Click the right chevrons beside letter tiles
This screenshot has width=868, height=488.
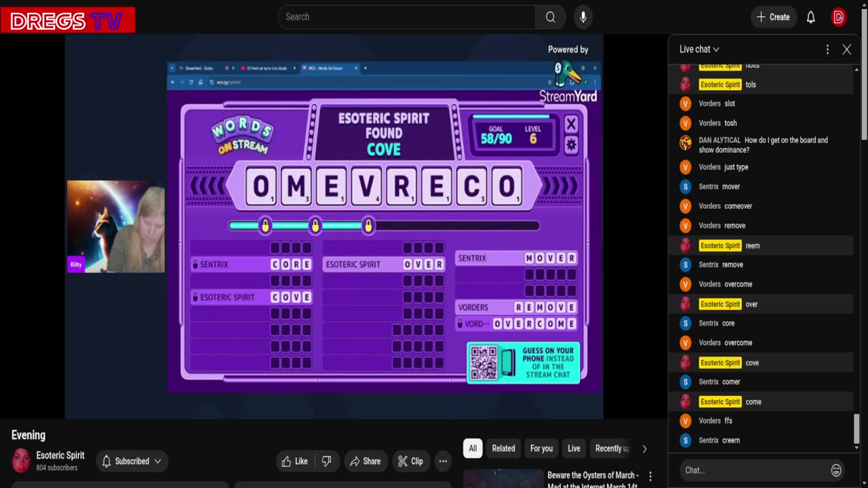[x=561, y=186]
